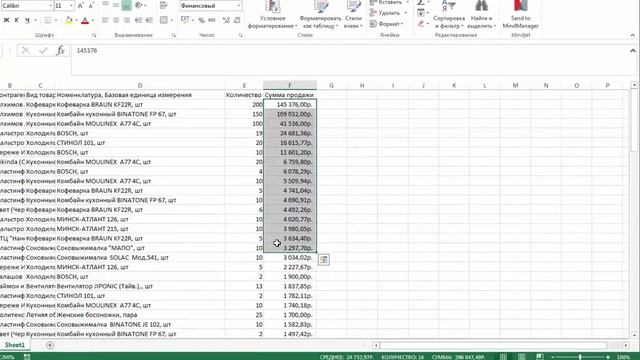Open the Финансовый number format dropdown
The image size is (640, 360).
239,6
